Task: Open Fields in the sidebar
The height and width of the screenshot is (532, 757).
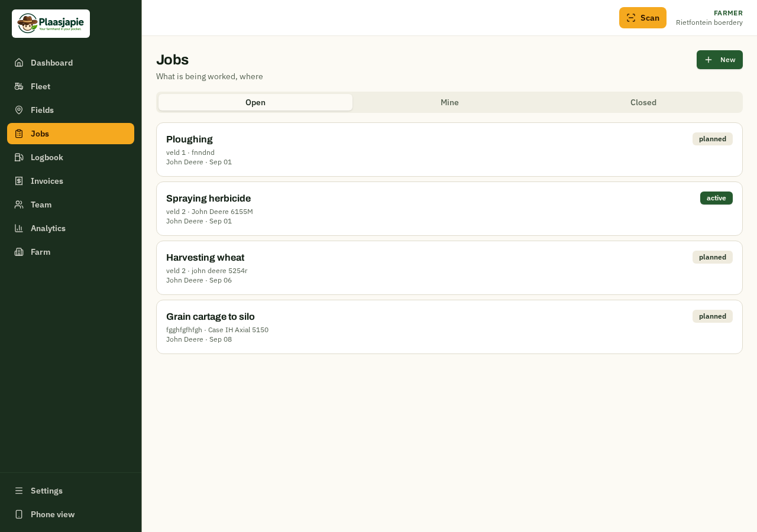Action: (70, 110)
